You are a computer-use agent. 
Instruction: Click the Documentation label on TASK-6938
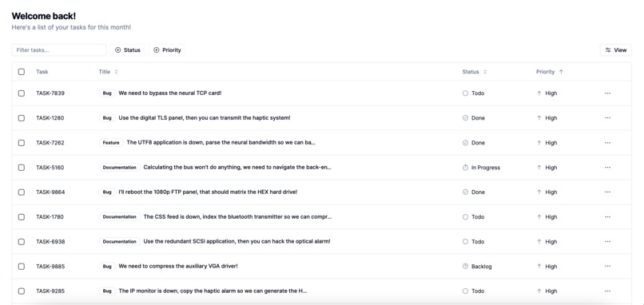tap(120, 241)
